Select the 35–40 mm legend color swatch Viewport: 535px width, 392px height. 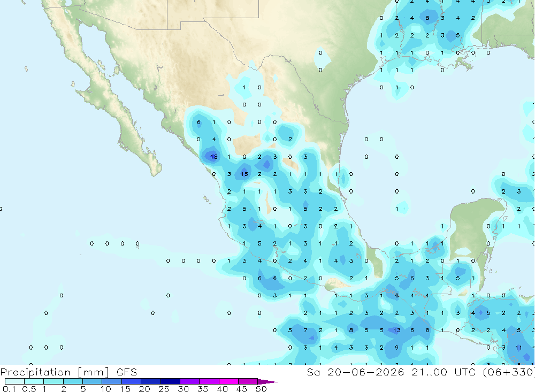tap(209, 381)
